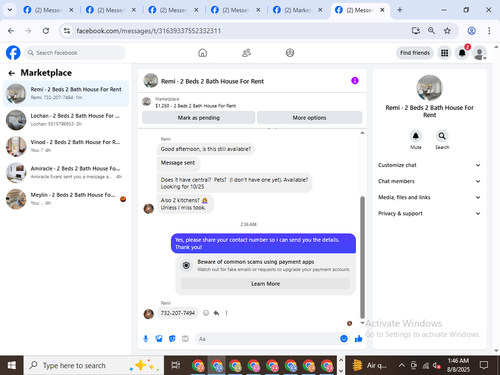Open emoji picker in message field

click(x=344, y=339)
